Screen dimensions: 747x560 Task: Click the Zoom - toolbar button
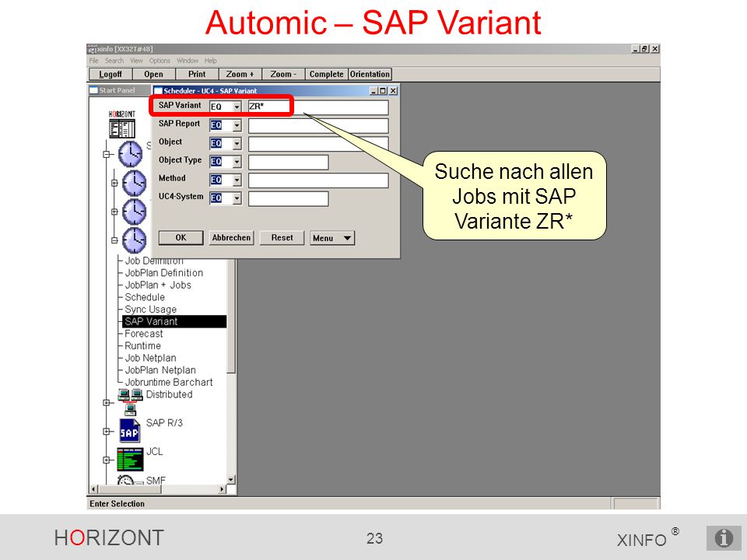coord(283,75)
